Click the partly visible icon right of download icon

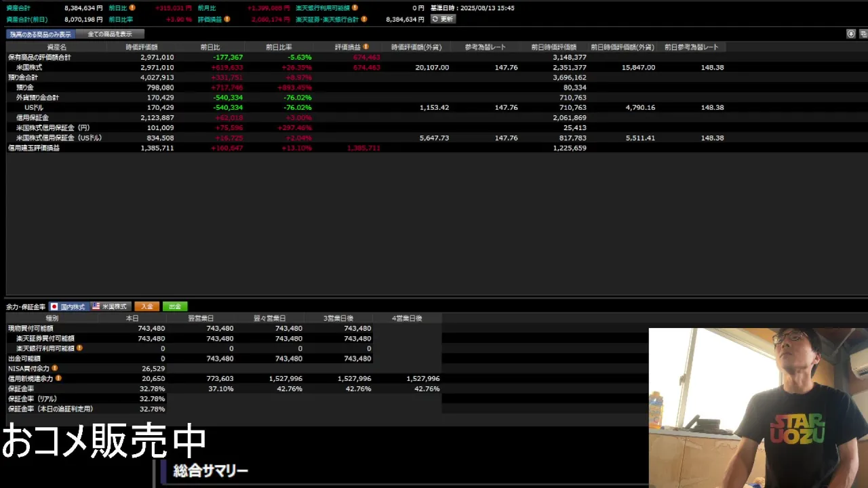864,34
